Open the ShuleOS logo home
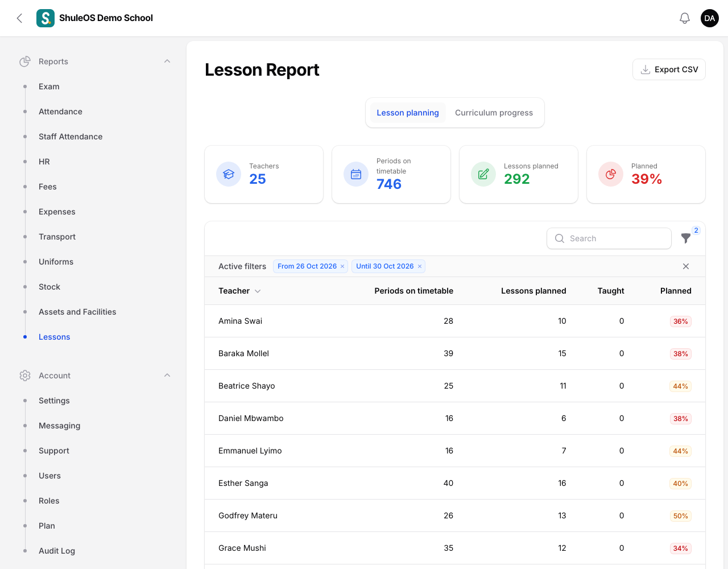This screenshot has height=569, width=728. pos(45,18)
